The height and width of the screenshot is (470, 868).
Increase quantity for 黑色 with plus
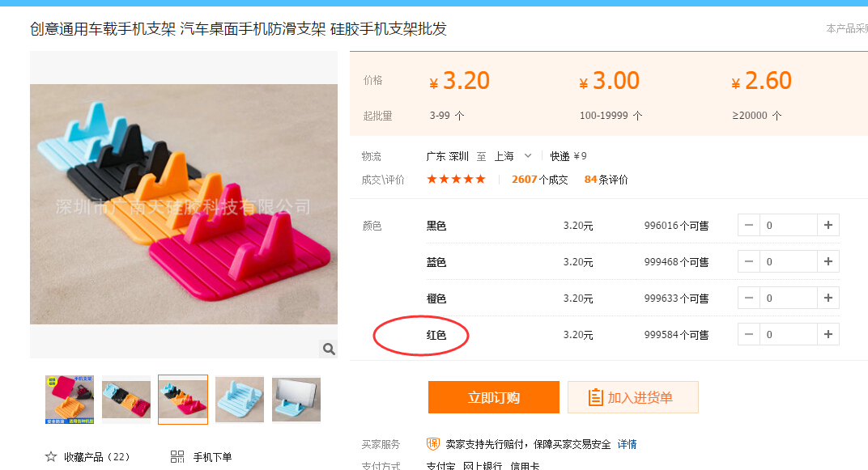point(828,225)
